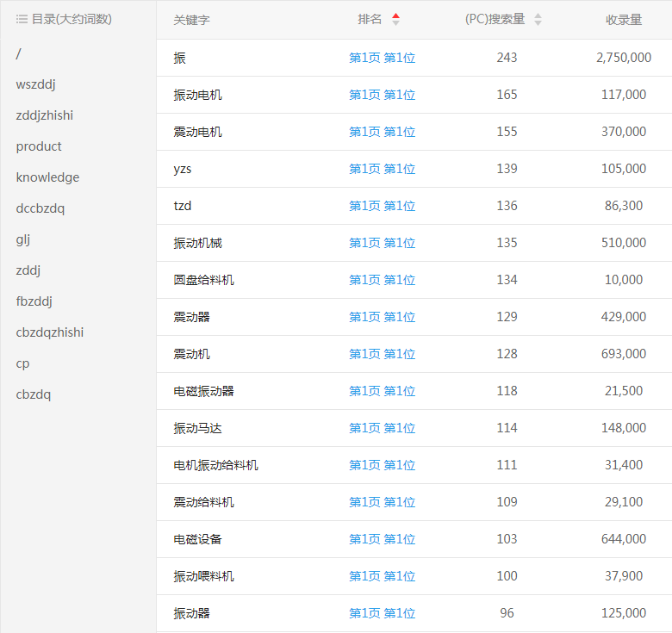
Task: Select the 振动马达 keyword row
Action: pyautogui.click(x=197, y=428)
